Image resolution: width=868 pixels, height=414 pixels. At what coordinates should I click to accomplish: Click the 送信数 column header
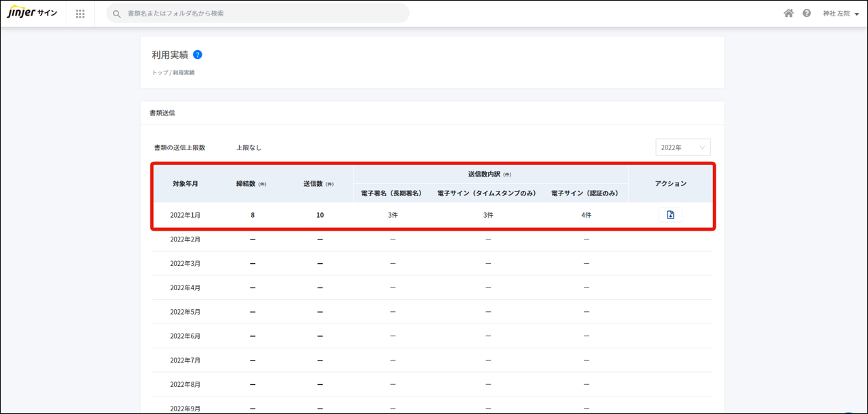[x=318, y=184]
